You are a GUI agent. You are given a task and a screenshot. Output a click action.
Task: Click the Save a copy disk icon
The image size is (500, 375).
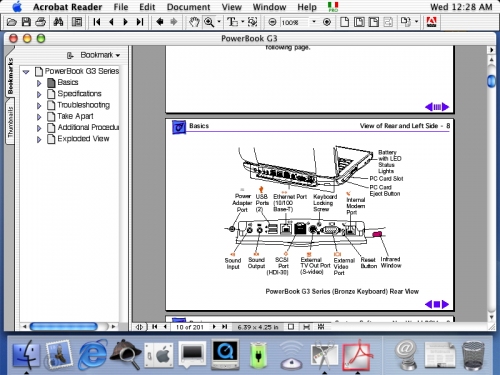coord(26,22)
